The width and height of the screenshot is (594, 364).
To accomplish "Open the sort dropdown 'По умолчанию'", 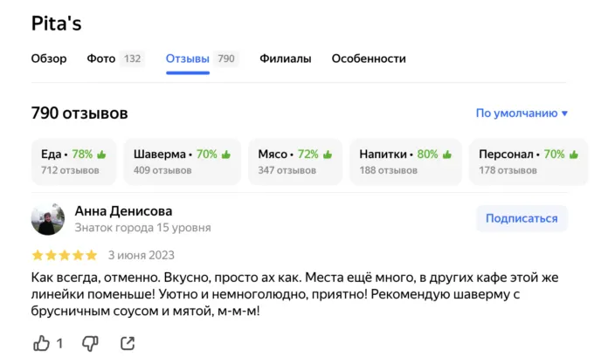I will [521, 113].
